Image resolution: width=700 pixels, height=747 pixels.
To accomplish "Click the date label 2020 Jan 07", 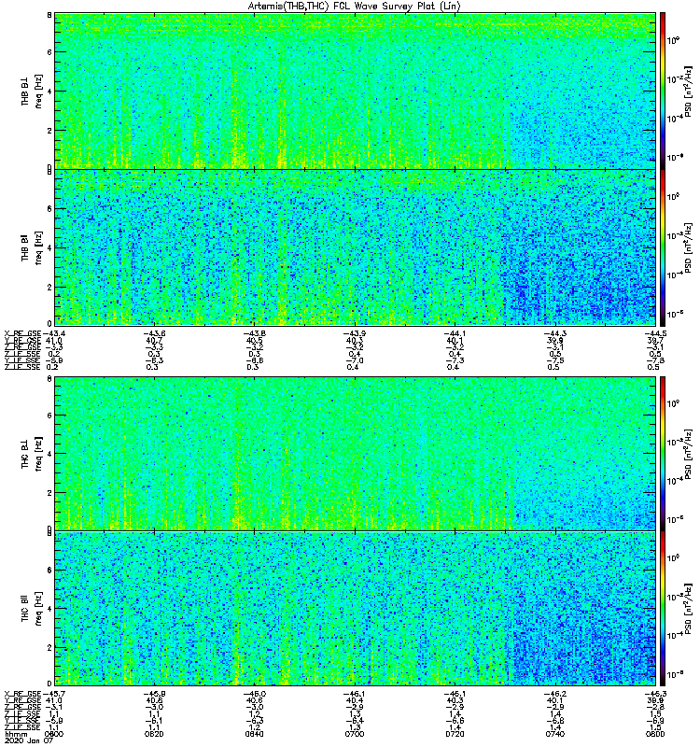I will tap(29, 740).
